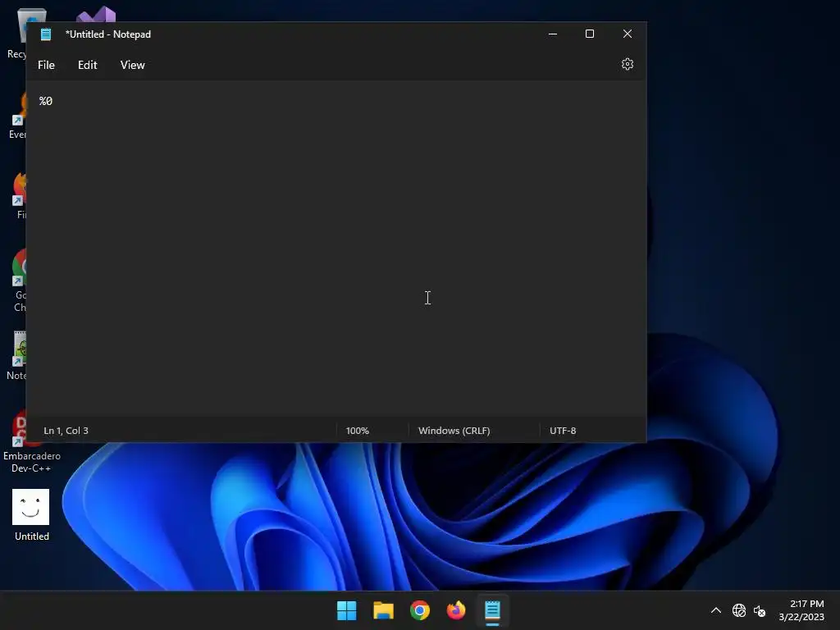Viewport: 840px width, 630px height.
Task: Click the *Untitled - Notepad window title
Action: (108, 34)
